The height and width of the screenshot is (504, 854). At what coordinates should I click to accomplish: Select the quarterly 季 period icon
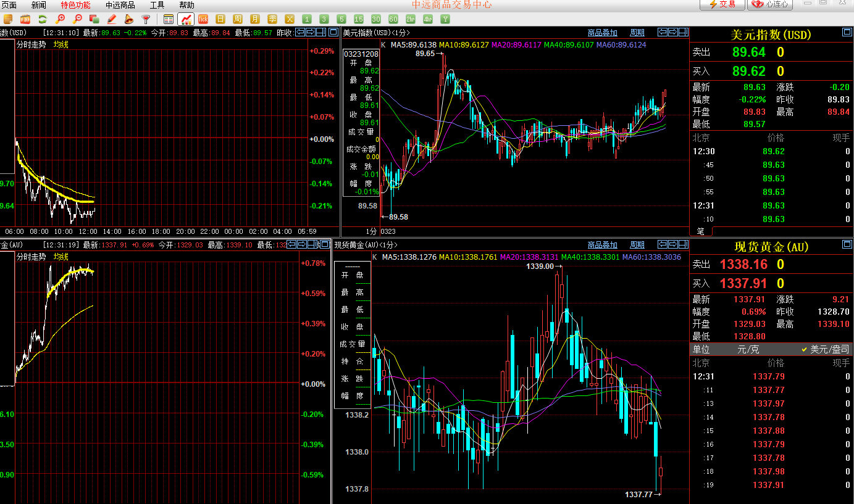272,19
